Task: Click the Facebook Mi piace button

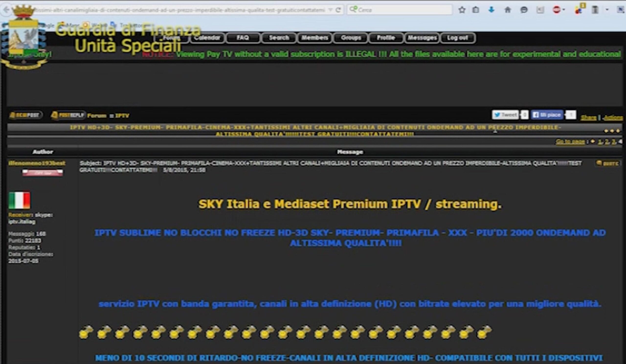Action: pos(547,115)
